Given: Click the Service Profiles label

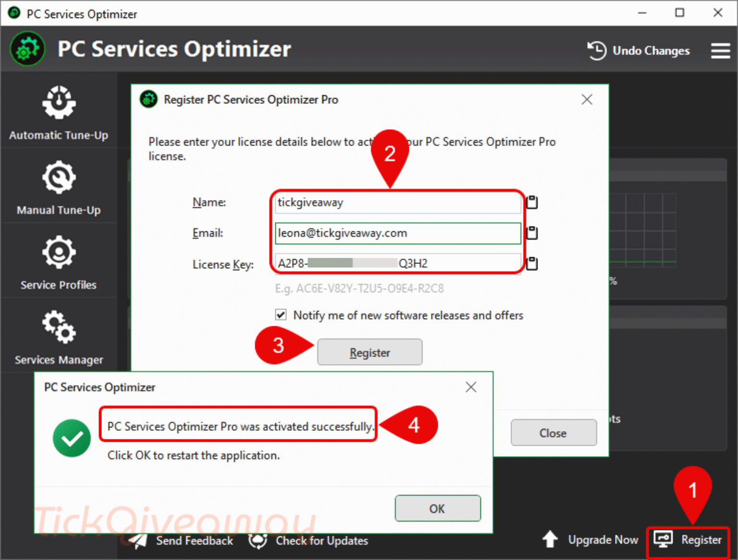Looking at the screenshot, I should pyautogui.click(x=59, y=285).
